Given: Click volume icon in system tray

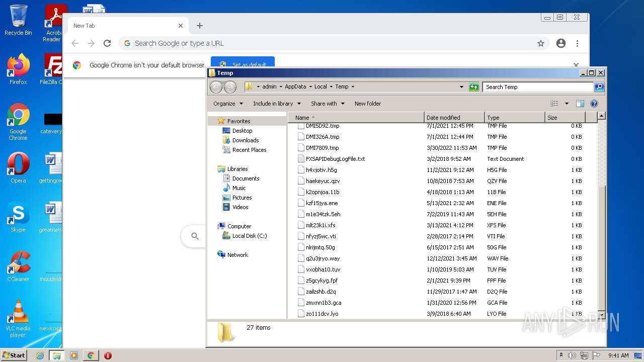Looking at the screenshot, I should pyautogui.click(x=572, y=355).
